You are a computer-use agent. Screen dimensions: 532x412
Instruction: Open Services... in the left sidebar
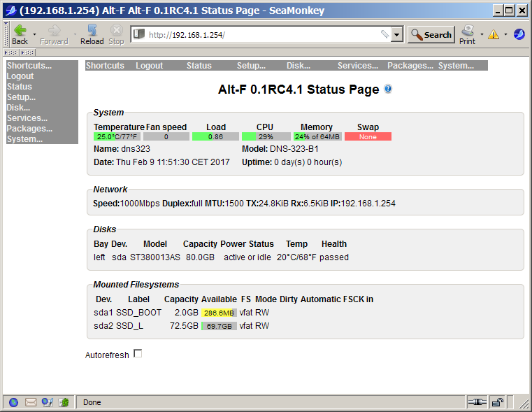click(x=27, y=118)
